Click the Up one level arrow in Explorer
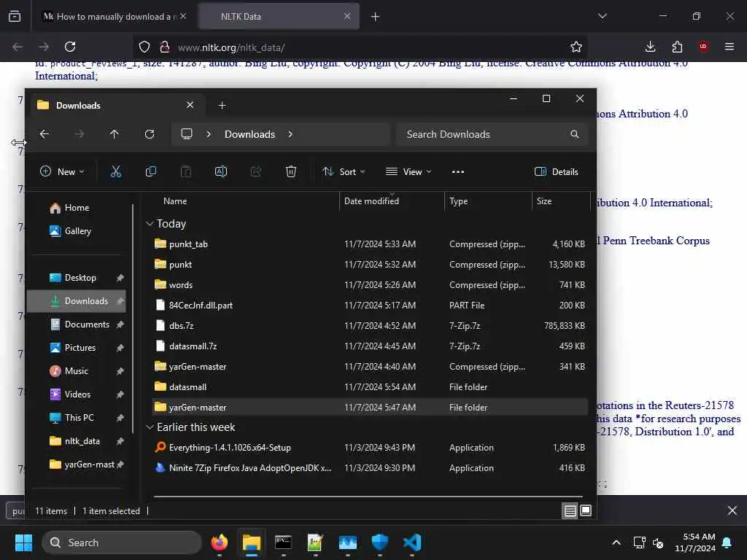 point(115,134)
